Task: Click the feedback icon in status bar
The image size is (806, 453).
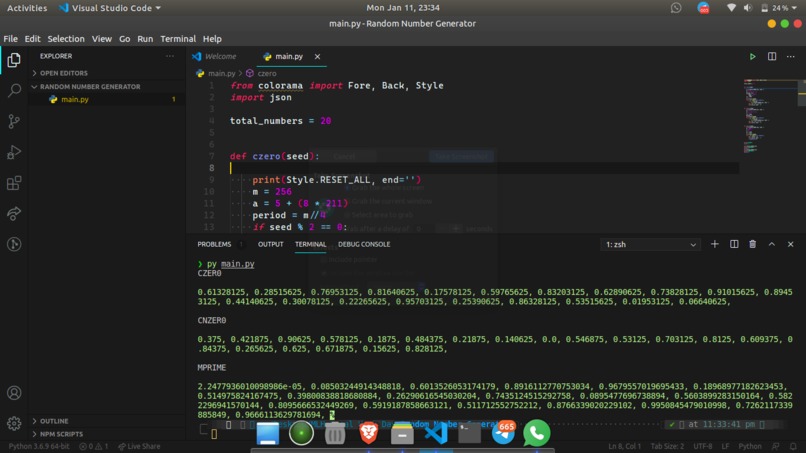Action: 775,446
